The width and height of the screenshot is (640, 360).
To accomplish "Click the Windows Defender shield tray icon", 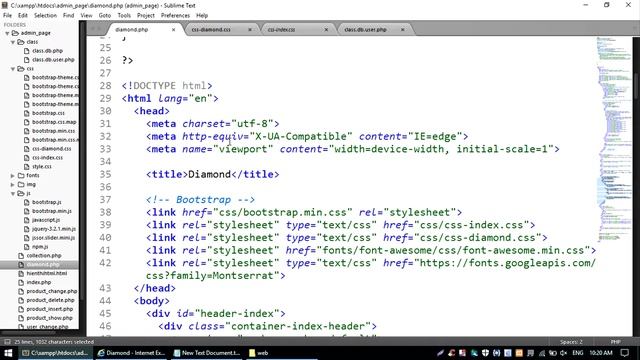I will (485, 353).
